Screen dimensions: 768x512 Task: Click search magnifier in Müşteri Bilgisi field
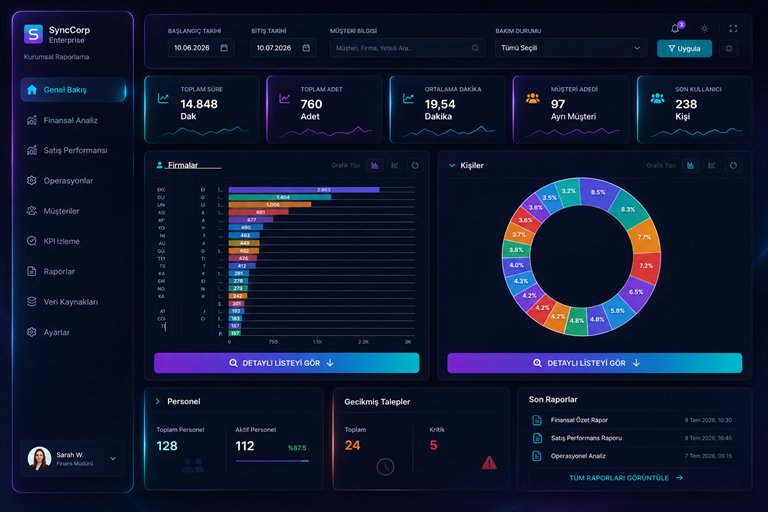475,48
